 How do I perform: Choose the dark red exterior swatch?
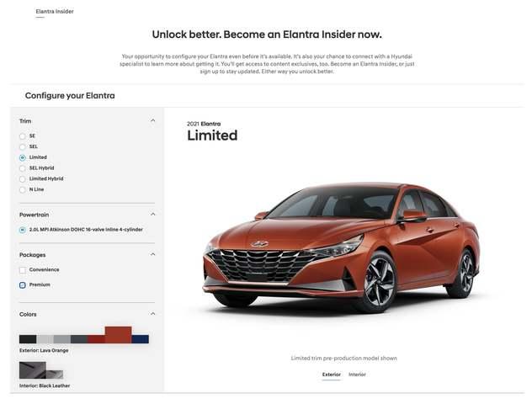(96, 339)
